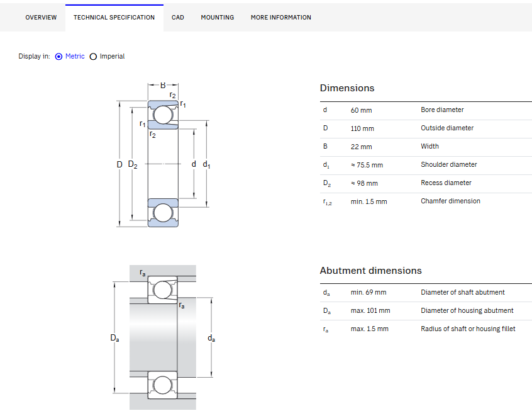Select the Technical Specification tab
The width and height of the screenshot is (532, 418).
pyautogui.click(x=114, y=18)
